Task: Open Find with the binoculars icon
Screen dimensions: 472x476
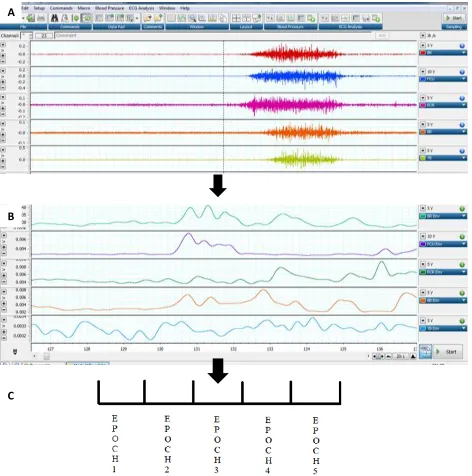Action: 55,18
